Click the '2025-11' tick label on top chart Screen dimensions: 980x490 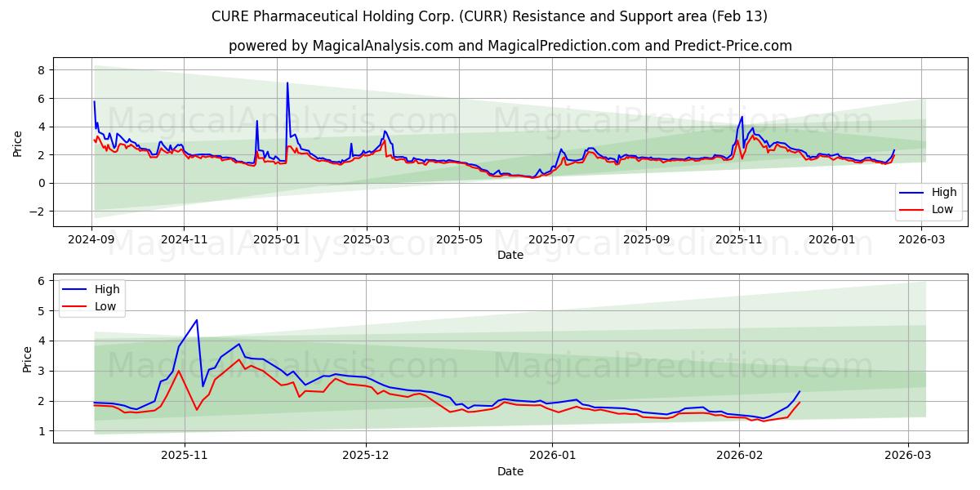(x=739, y=239)
